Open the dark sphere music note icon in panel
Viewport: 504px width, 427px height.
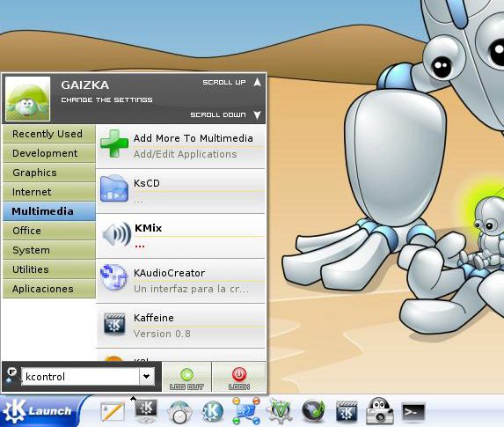click(x=313, y=411)
